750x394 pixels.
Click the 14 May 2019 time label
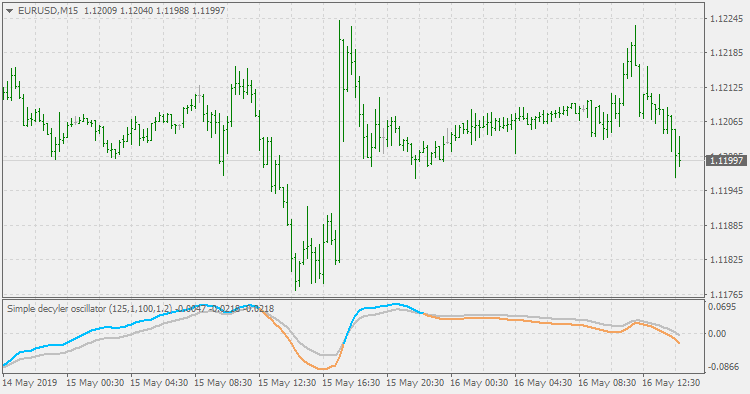[30, 383]
